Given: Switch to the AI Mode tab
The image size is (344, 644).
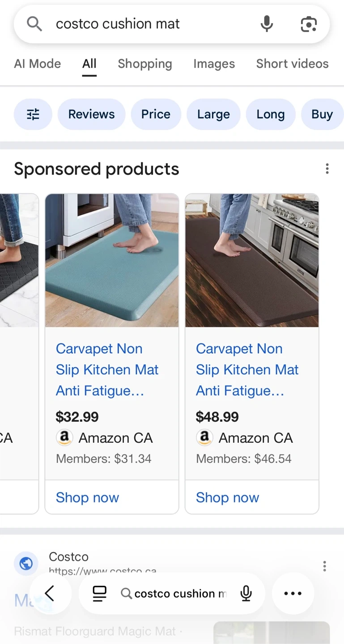Looking at the screenshot, I should 38,64.
